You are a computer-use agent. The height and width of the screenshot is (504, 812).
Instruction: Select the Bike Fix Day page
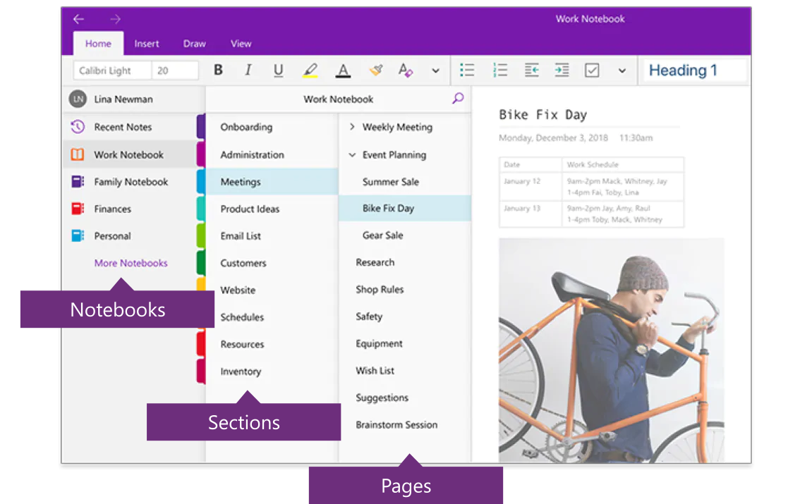click(405, 208)
